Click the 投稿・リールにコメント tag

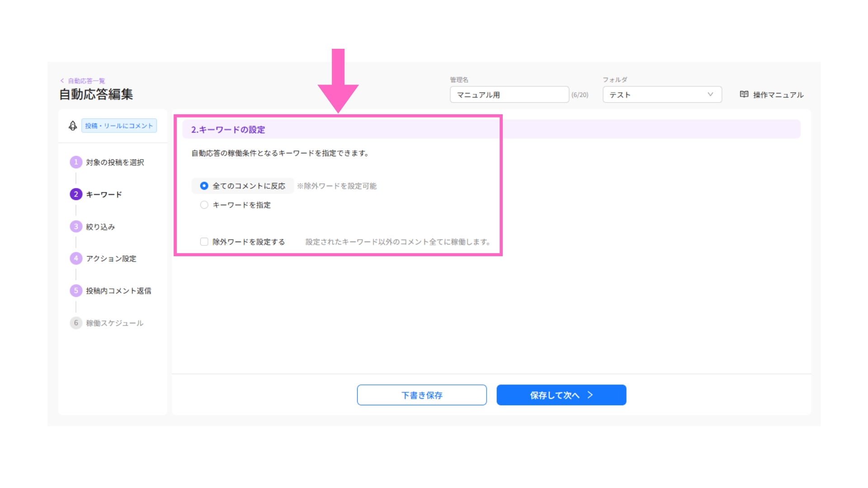119,126
